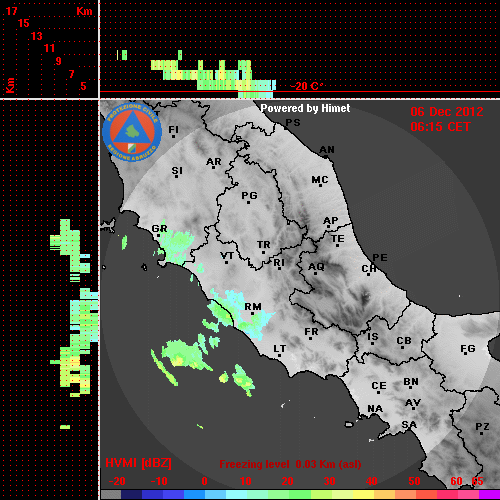
Task: Click the '17' km altitude label
Action: (x=11, y=11)
